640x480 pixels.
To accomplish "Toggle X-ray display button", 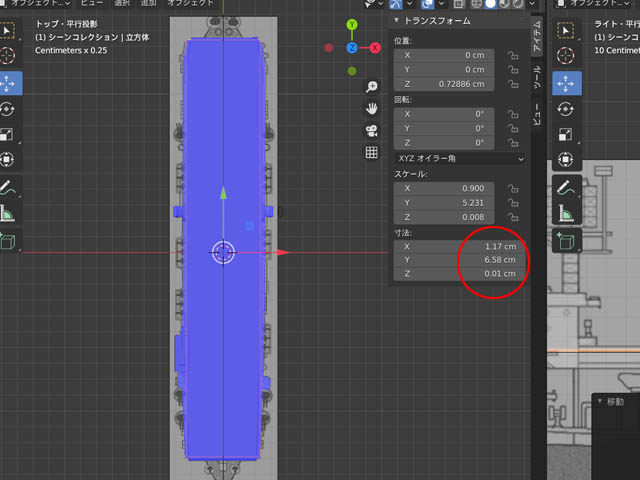I will coord(459,4).
